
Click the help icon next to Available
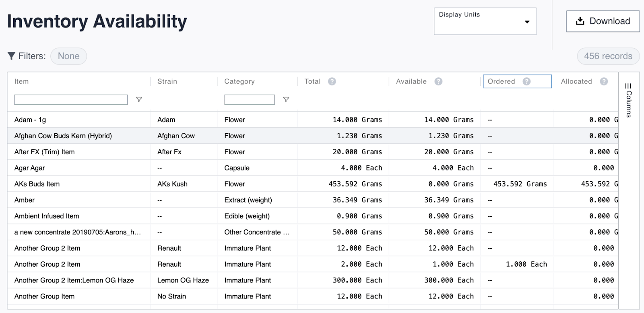tap(438, 81)
